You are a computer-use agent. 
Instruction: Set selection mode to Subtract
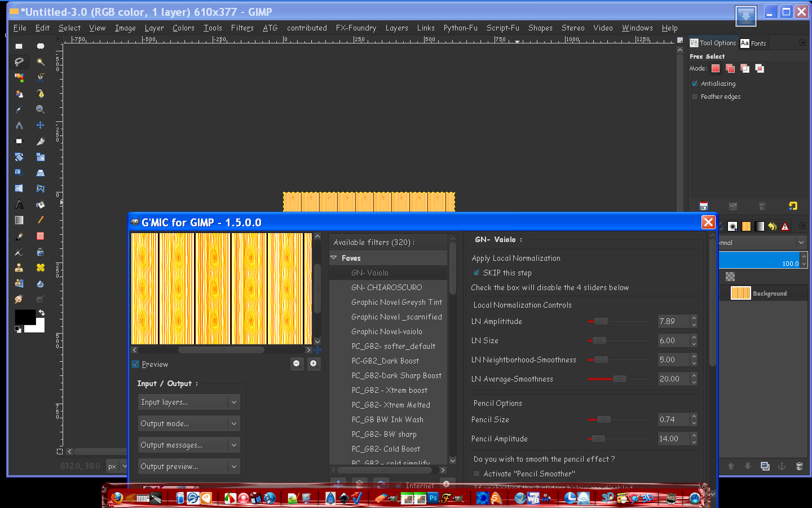[745, 68]
